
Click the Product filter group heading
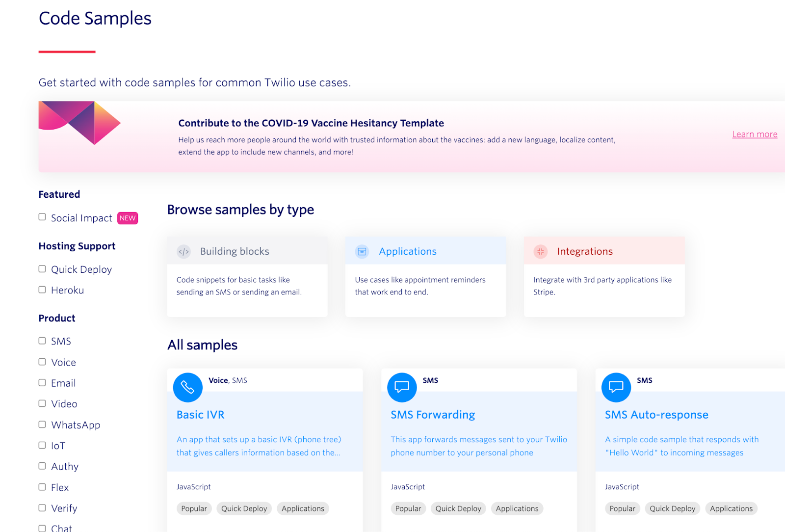[x=57, y=318]
